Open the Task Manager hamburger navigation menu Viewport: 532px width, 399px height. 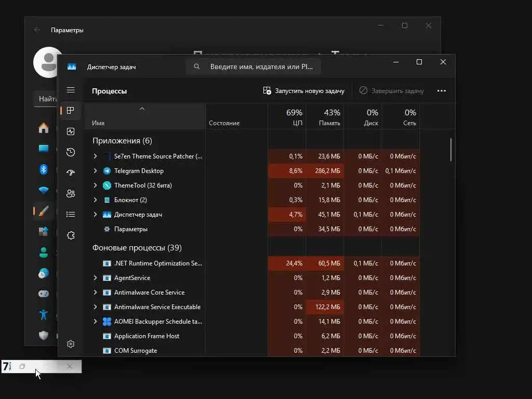(71, 90)
